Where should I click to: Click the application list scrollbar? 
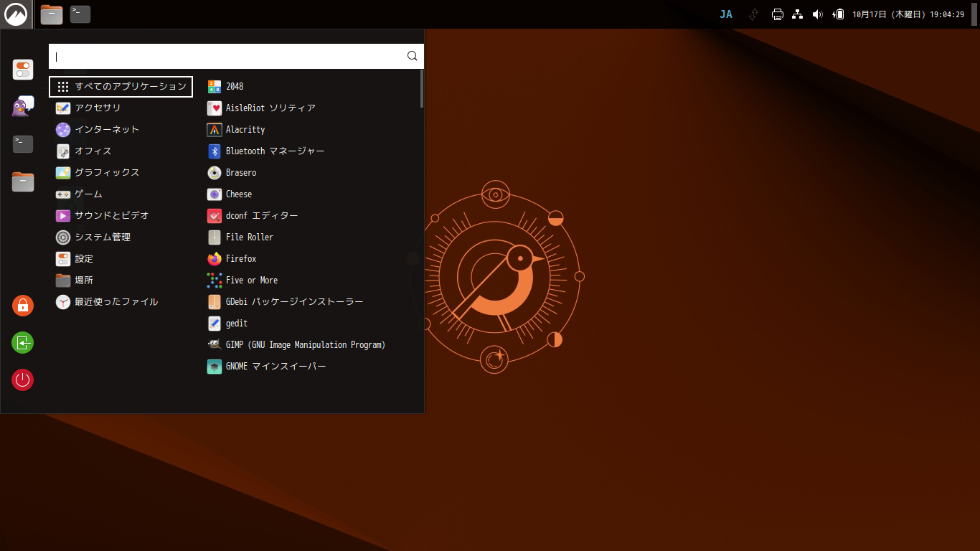(422, 89)
